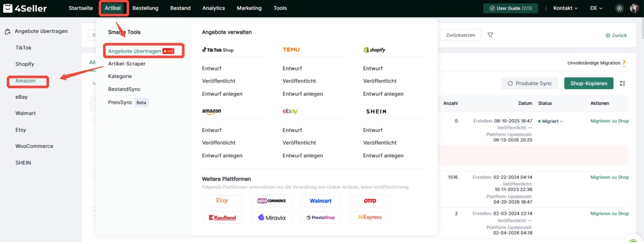The height and width of the screenshot is (244, 644).
Task: Open the Bestand menu
Action: 180,8
